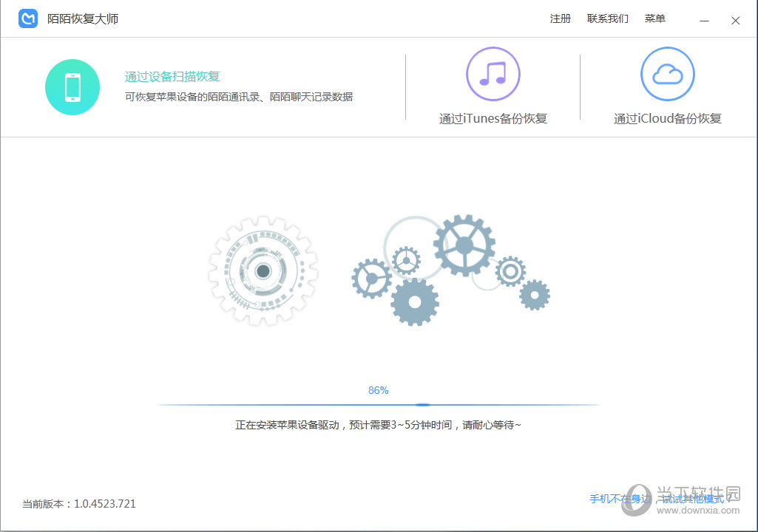Close the 陌陌恢复大师 window

tap(735, 20)
